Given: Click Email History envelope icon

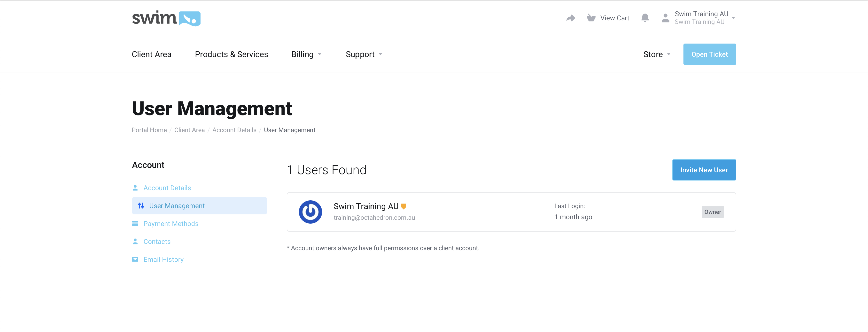Looking at the screenshot, I should click(135, 259).
